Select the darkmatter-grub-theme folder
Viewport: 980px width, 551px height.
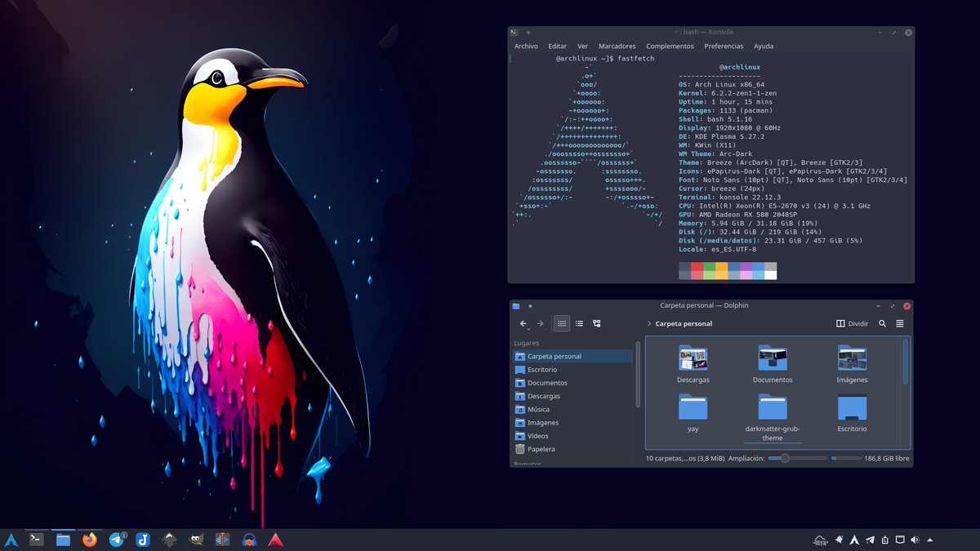pyautogui.click(x=773, y=417)
